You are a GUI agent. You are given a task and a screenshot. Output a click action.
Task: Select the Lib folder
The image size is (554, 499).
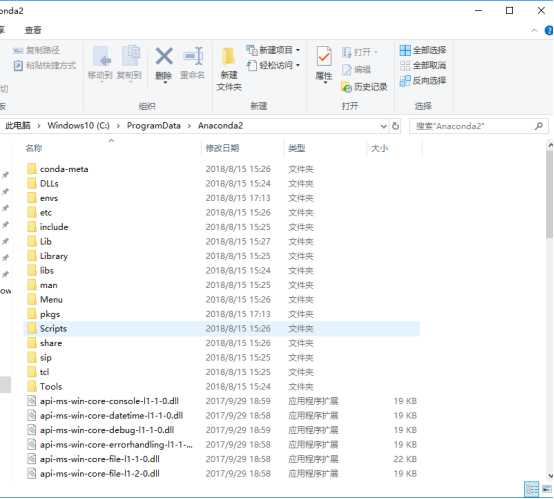[x=222, y=242]
